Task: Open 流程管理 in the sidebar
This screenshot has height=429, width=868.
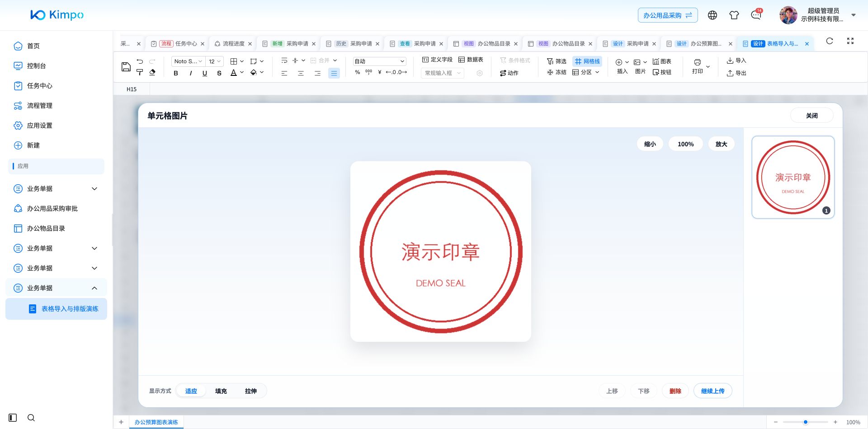Action: point(40,106)
